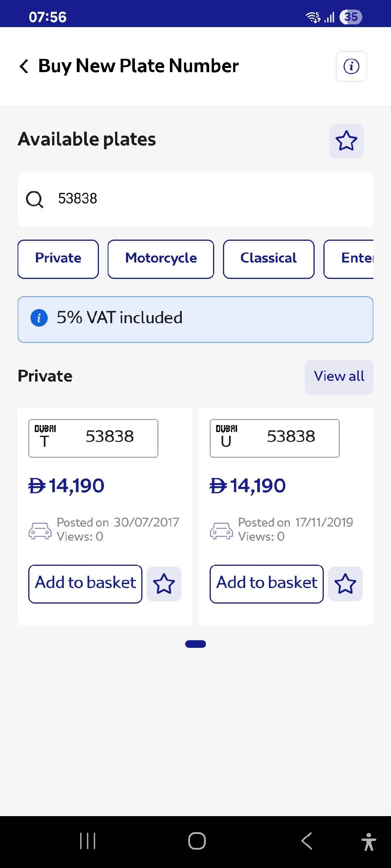Add U 53838 plate to basket
The width and height of the screenshot is (391, 868).
pos(267,584)
